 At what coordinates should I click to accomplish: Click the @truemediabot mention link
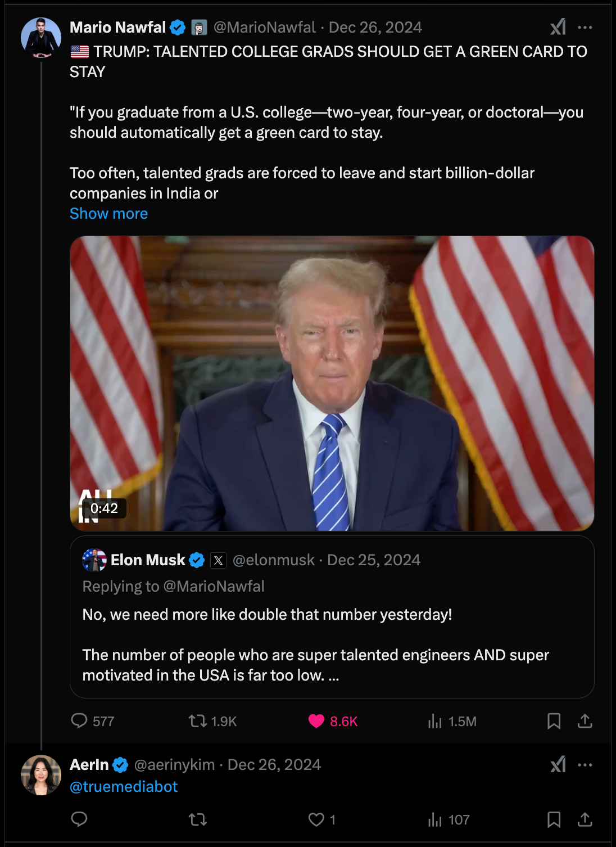tap(124, 786)
